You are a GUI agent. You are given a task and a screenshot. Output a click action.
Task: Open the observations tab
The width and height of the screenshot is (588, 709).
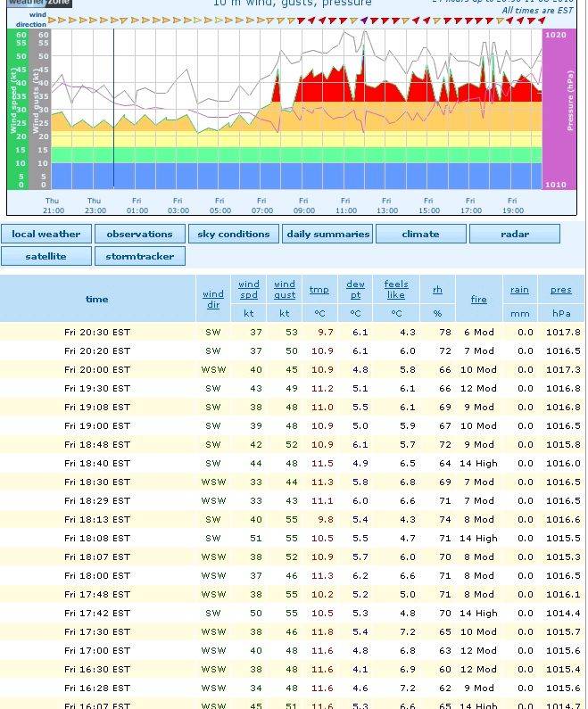[139, 234]
